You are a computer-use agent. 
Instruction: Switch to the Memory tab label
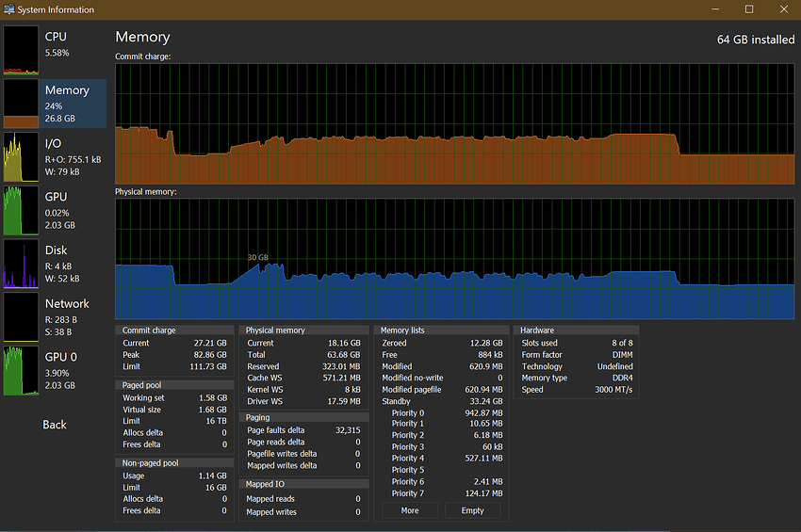(x=67, y=90)
